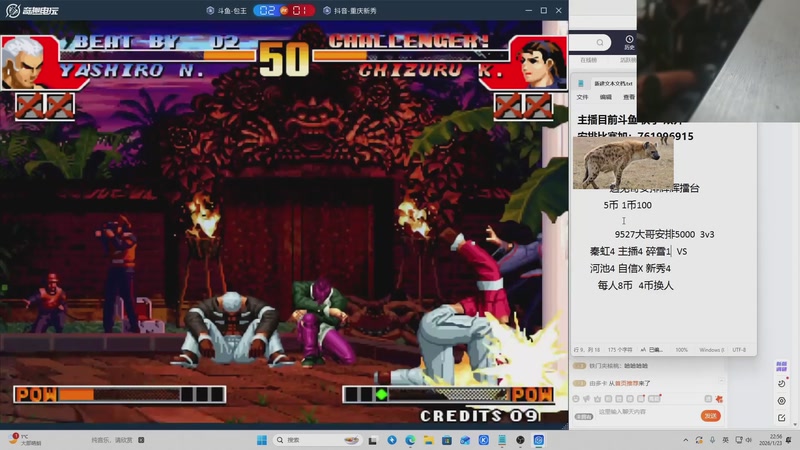800x450 pixels.
Task: Click the text '5币 1币100' in Notepad
Action: point(628,205)
